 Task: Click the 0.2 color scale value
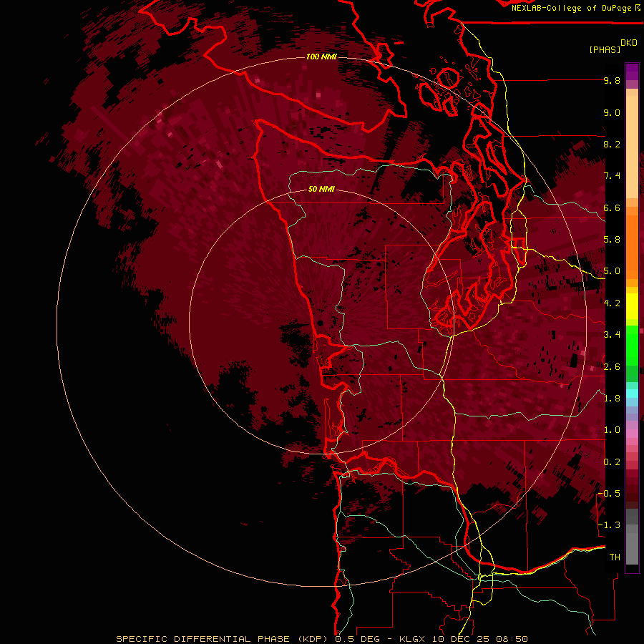click(x=612, y=462)
